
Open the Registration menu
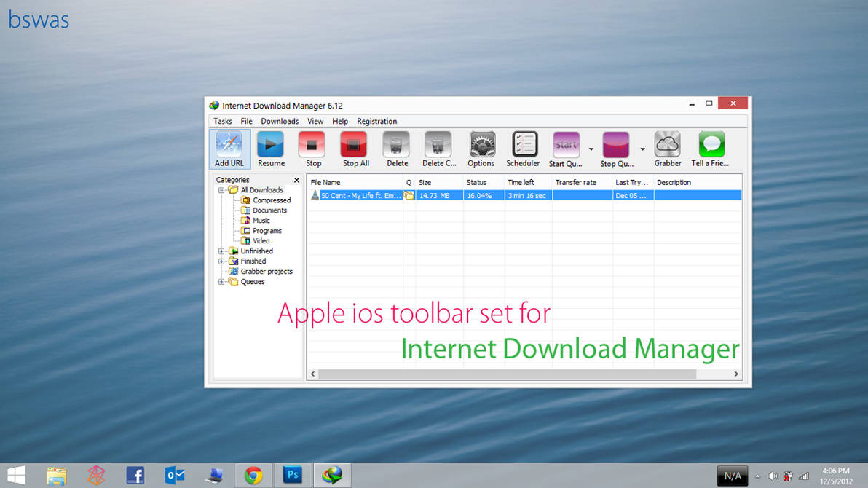click(376, 121)
